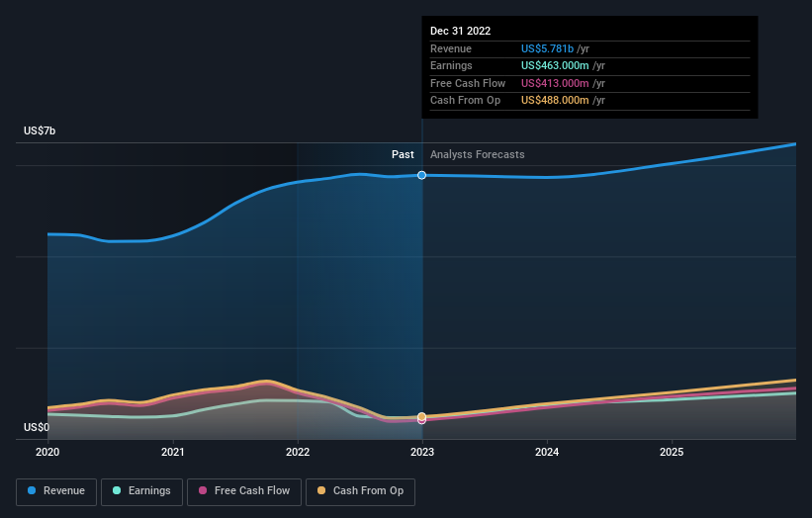Select the Cash From Op marker at 2023
The height and width of the screenshot is (518, 812).
pos(422,416)
